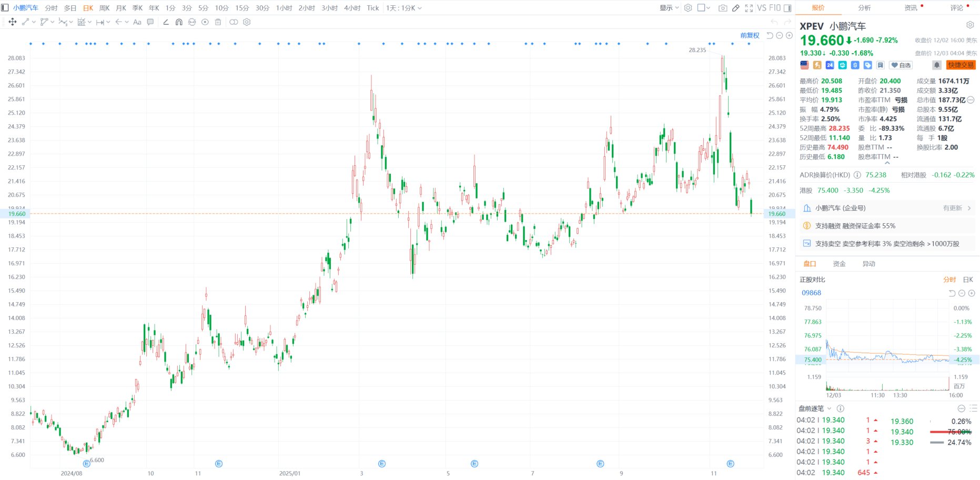Image resolution: width=980 pixels, height=480 pixels.
Task: Enter fullscreen chart mode
Action: click(x=749, y=8)
